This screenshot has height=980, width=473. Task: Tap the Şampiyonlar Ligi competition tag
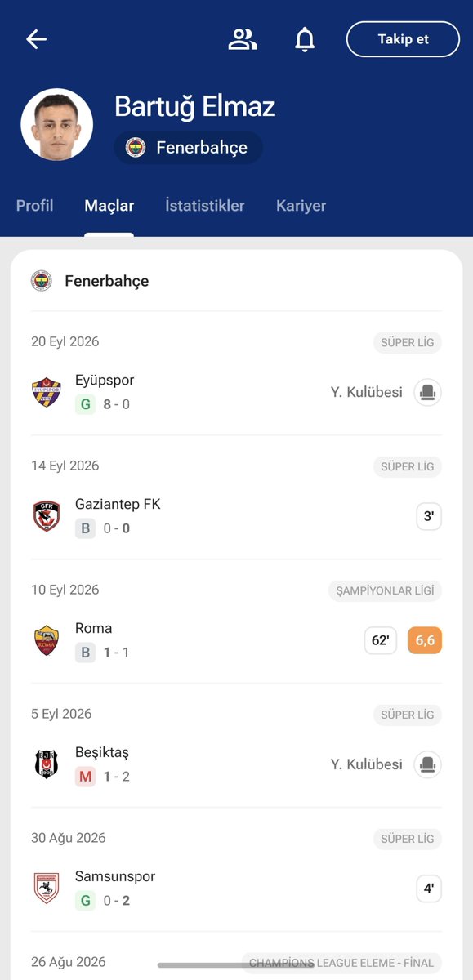(x=385, y=590)
